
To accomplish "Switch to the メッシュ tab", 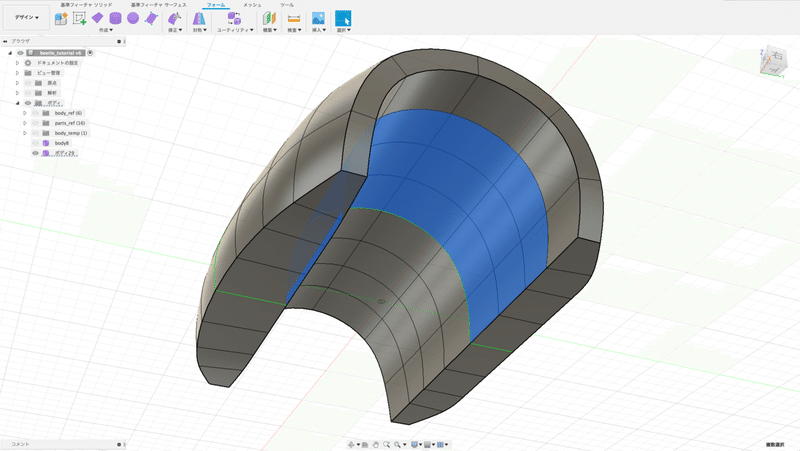I will click(x=252, y=5).
